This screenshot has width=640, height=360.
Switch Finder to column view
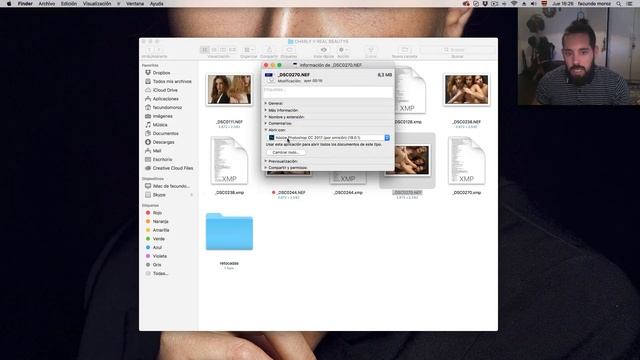223,50
